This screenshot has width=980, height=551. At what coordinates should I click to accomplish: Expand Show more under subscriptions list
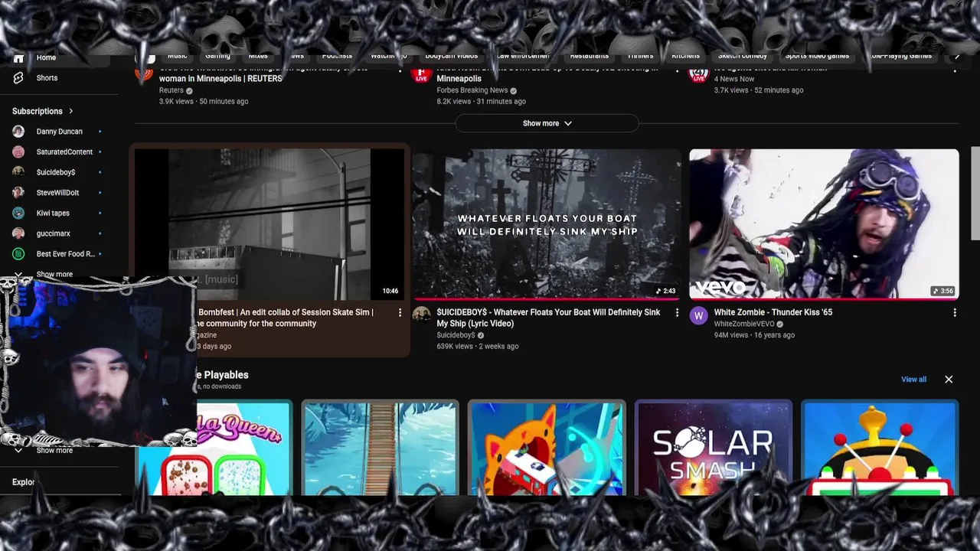tap(54, 274)
